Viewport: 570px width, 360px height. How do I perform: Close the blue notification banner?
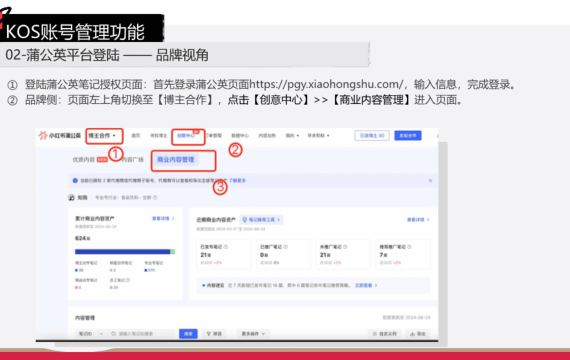point(430,180)
